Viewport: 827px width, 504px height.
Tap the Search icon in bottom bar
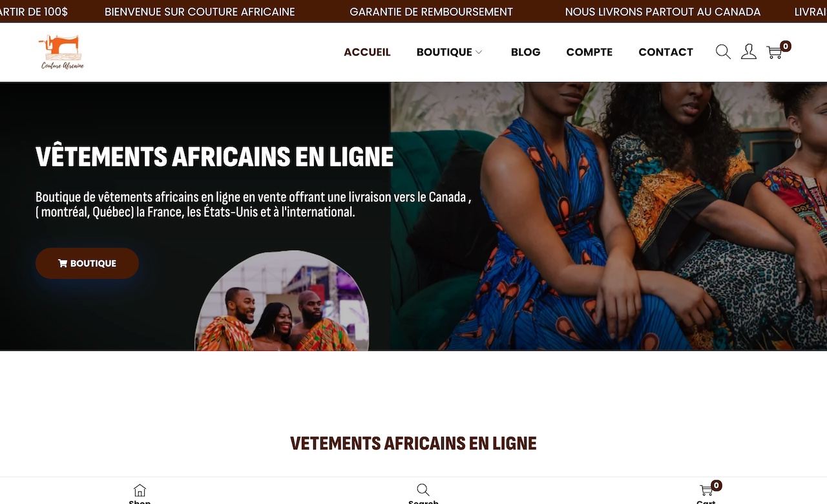(x=423, y=491)
